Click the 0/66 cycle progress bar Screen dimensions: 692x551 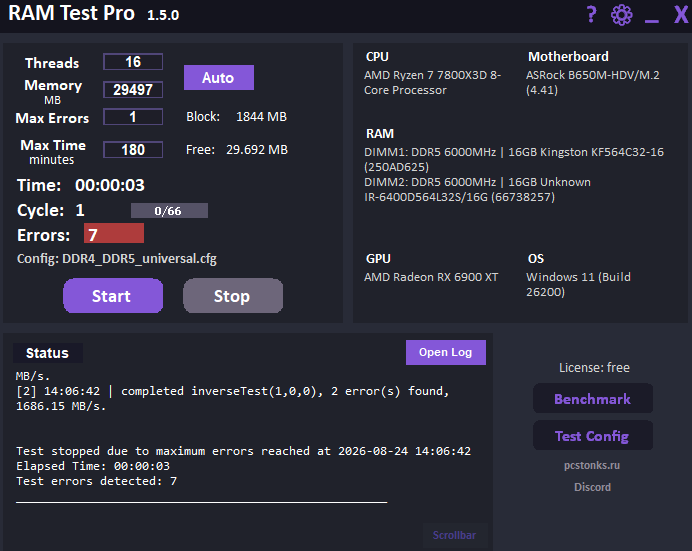click(x=169, y=211)
